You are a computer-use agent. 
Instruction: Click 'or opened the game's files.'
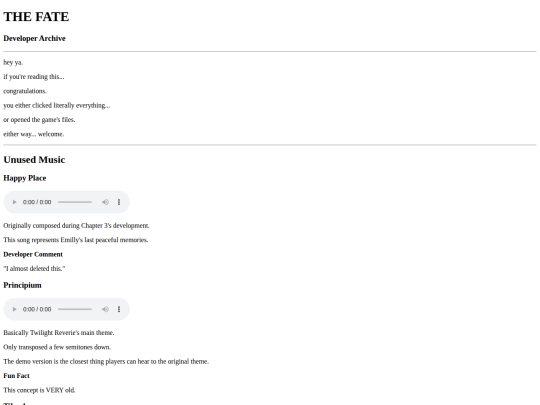pos(39,120)
